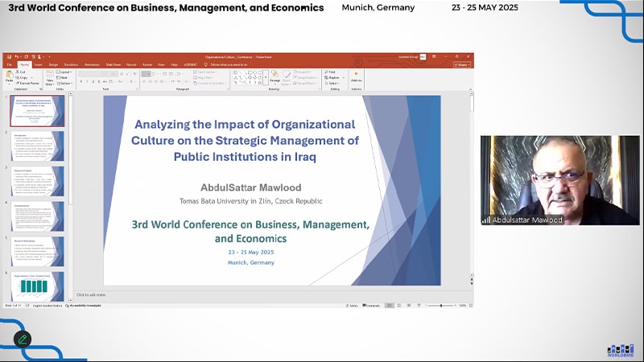Expand the Layout dropdown in Slides group

click(x=64, y=72)
